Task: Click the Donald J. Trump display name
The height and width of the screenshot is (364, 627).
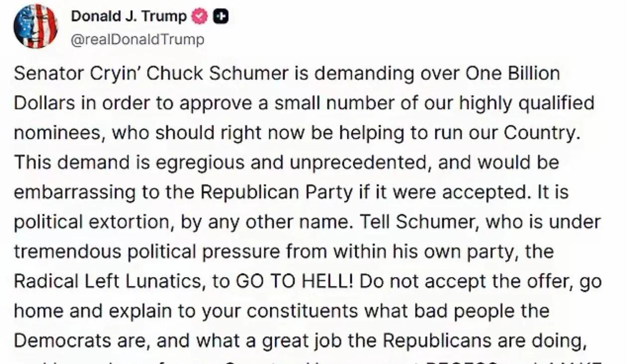Action: pyautogui.click(x=129, y=16)
